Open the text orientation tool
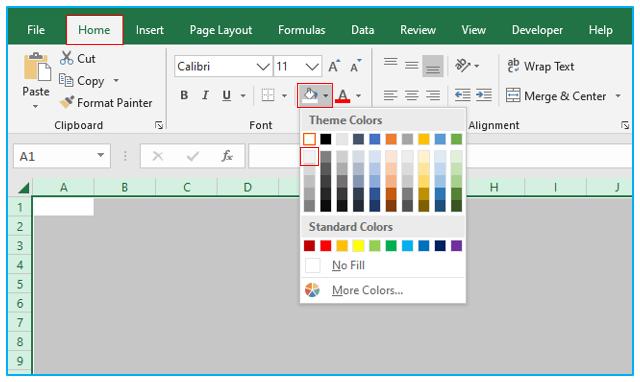640x382 pixels. 463,65
